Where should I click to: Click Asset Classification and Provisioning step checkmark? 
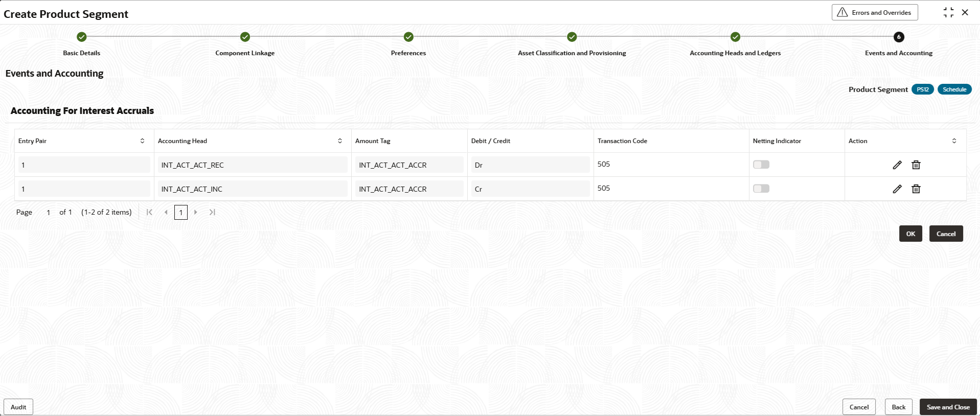point(572,37)
